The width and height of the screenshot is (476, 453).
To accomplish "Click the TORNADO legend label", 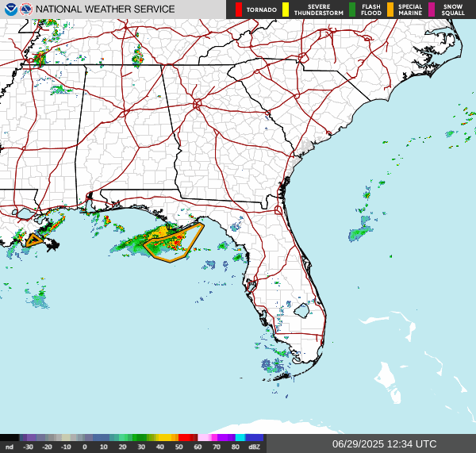I will click(261, 10).
